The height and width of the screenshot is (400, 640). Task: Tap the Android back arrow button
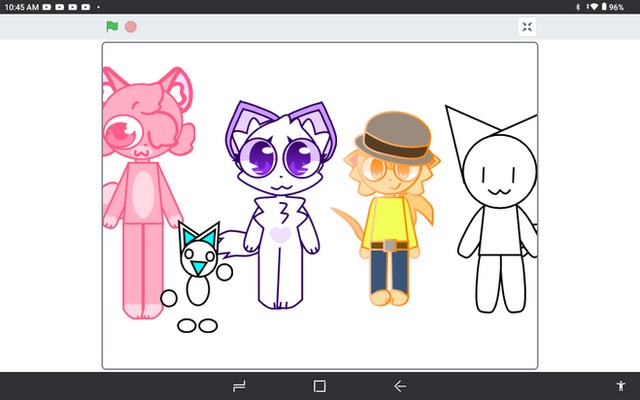pos(400,386)
